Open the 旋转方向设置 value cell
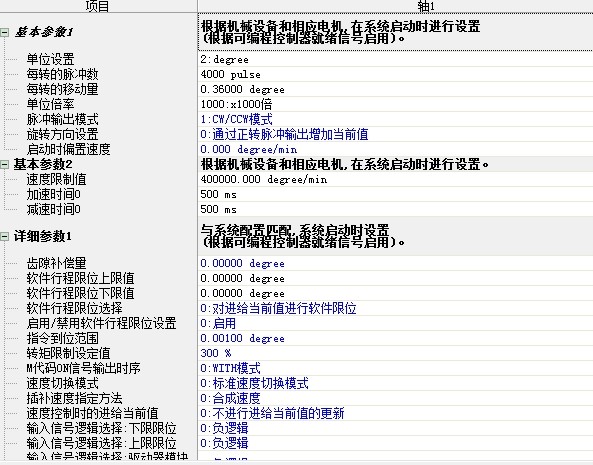593x465 pixels. coord(395,134)
